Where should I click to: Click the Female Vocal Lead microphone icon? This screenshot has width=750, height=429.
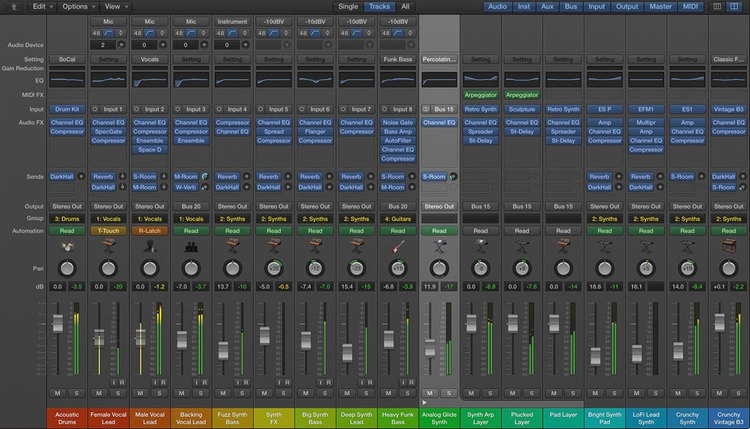tap(107, 243)
